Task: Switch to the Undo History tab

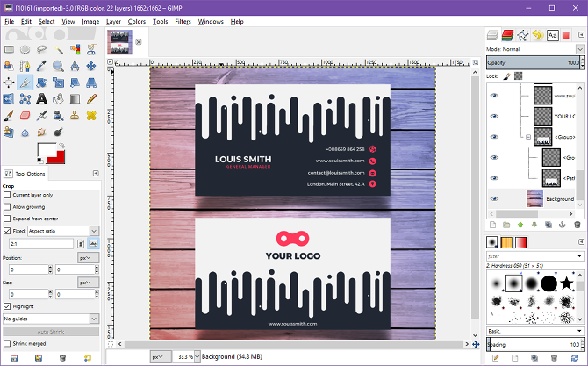Action: (x=538, y=35)
